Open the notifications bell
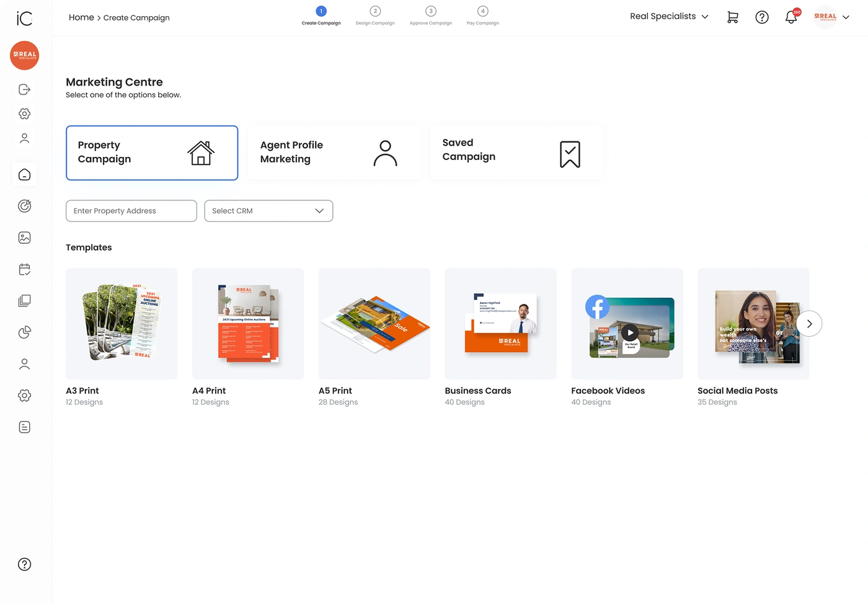Viewport: 868px width, 615px height. coord(792,17)
